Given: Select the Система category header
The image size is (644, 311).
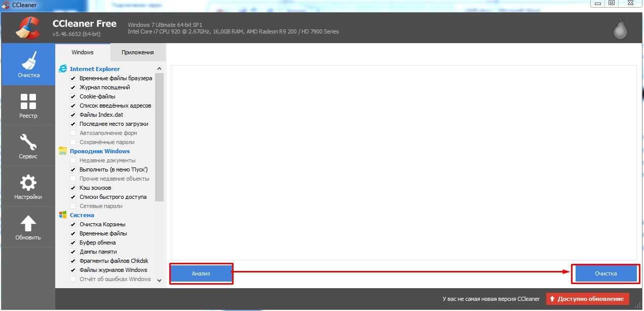Looking at the screenshot, I should point(82,215).
